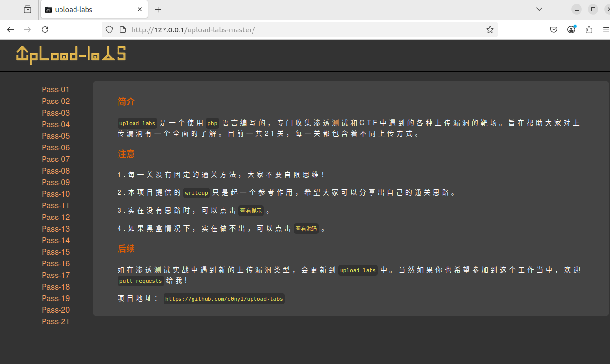Screen dimensions: 610x364
Task: Open the Firefox application menu
Action: point(606,29)
